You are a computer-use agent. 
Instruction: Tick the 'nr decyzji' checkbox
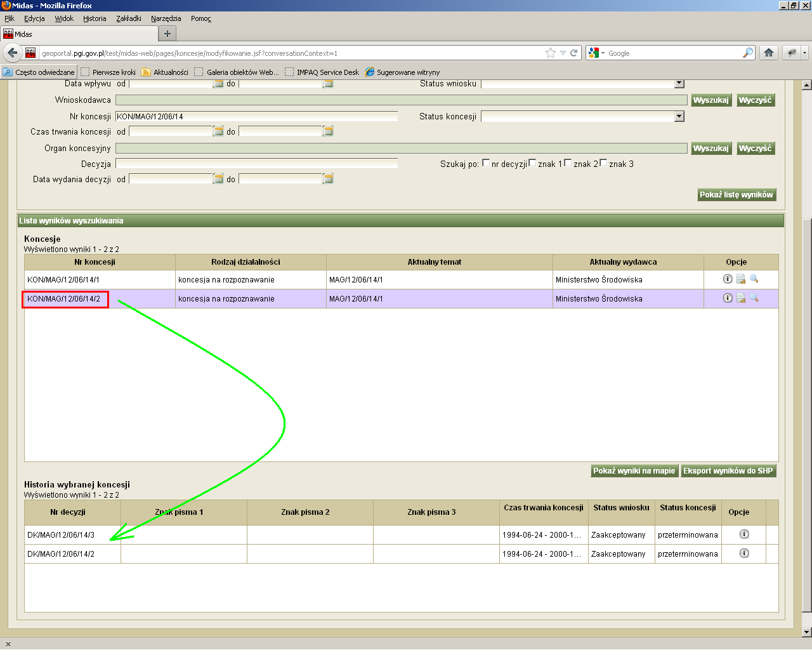486,163
